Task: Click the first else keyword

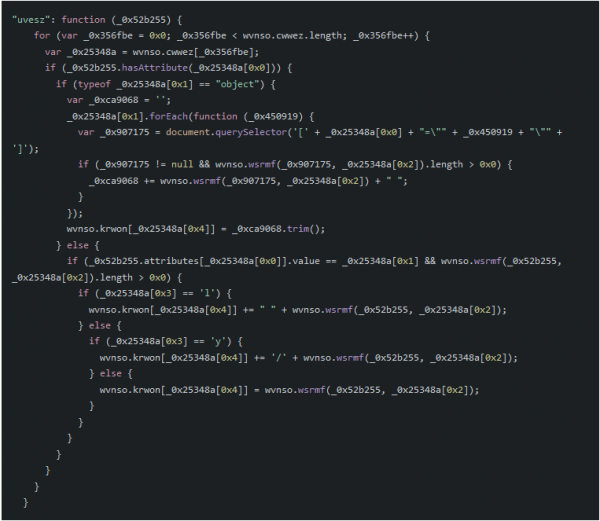Action: pos(78,245)
